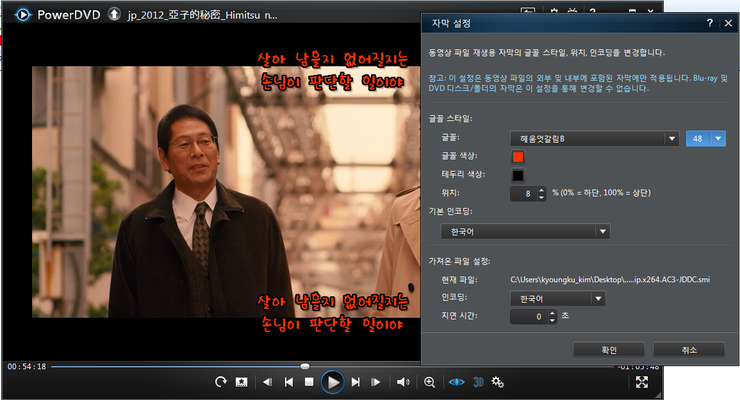Click the elapsed time 00:54:18
This screenshot has height=400, width=740.
[27, 367]
